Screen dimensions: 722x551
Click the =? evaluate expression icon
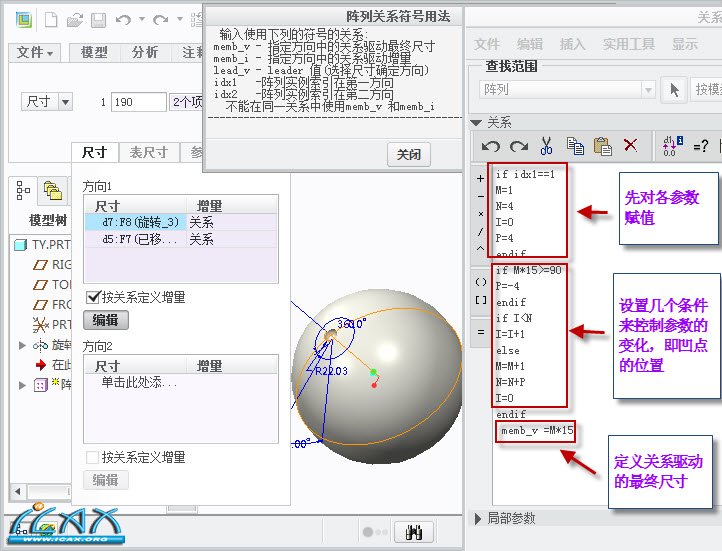coord(701,147)
